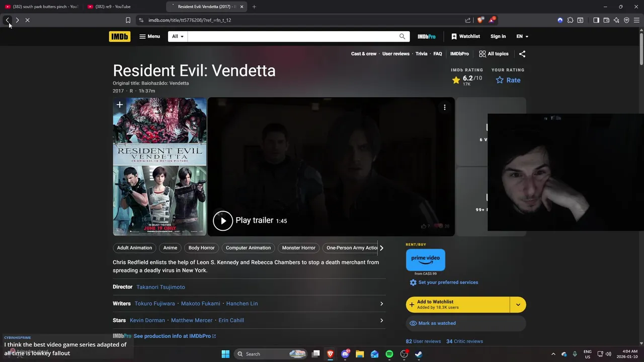Select the Adult Animation genre chip
644x362 pixels.
pyautogui.click(x=134, y=248)
